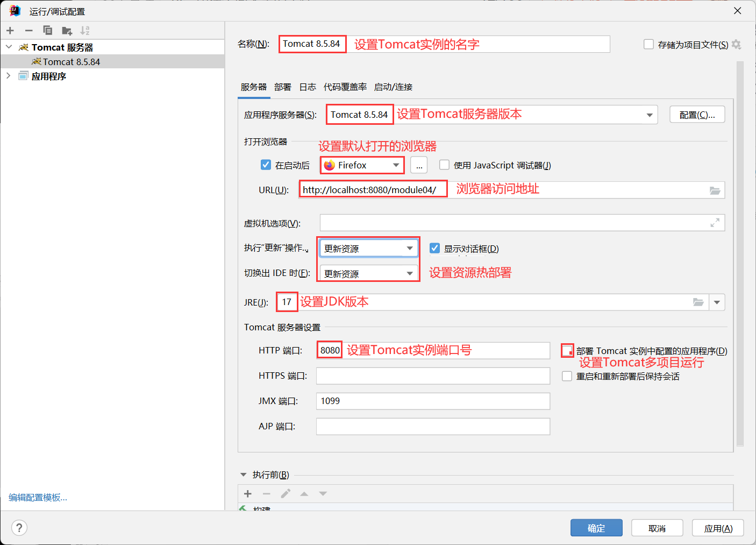Click the vertical scrollbar of the settings panel
Image resolution: width=756 pixels, height=545 pixels.
pos(740,253)
